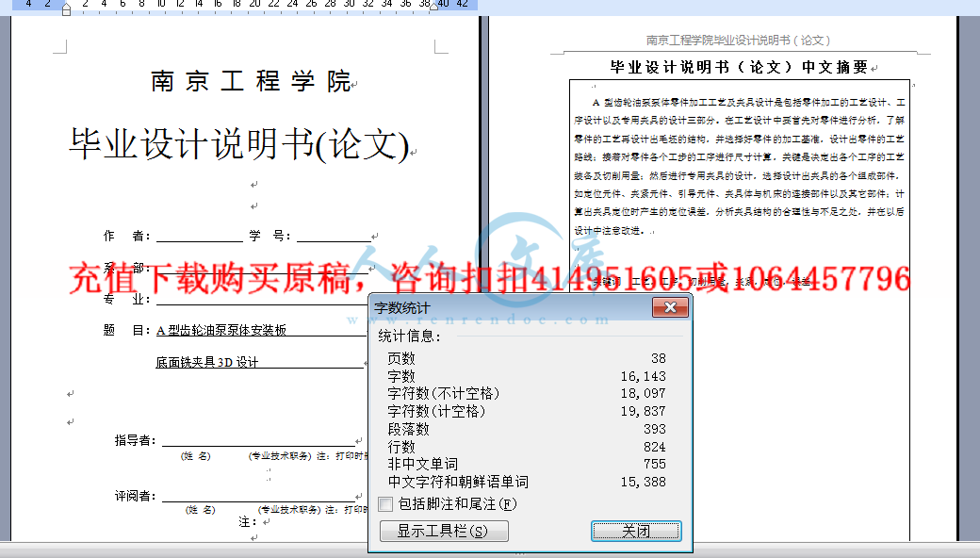Click the 非中文单词 row
980x558 pixels.
coord(526,464)
